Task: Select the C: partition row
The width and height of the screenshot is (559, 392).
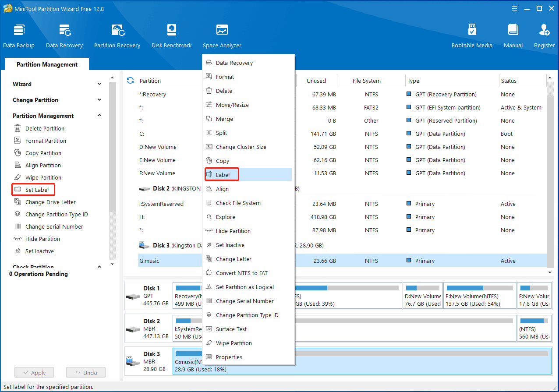Action: [x=343, y=134]
